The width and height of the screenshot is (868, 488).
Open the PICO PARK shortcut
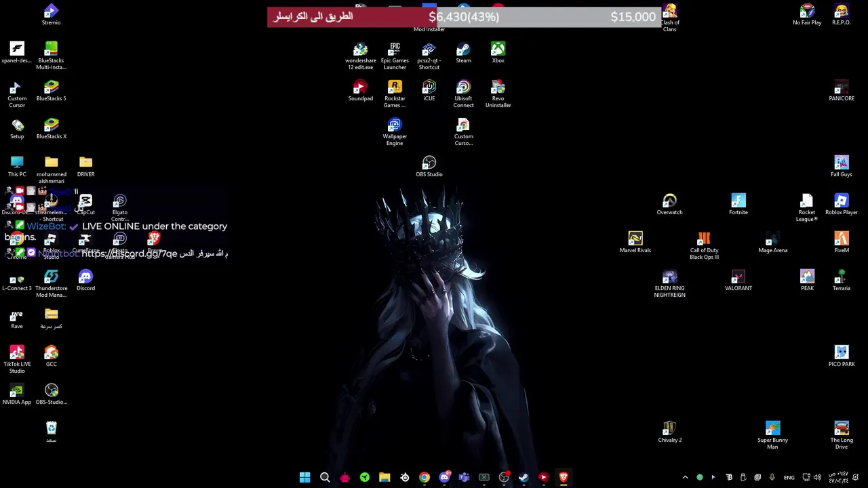(842, 357)
